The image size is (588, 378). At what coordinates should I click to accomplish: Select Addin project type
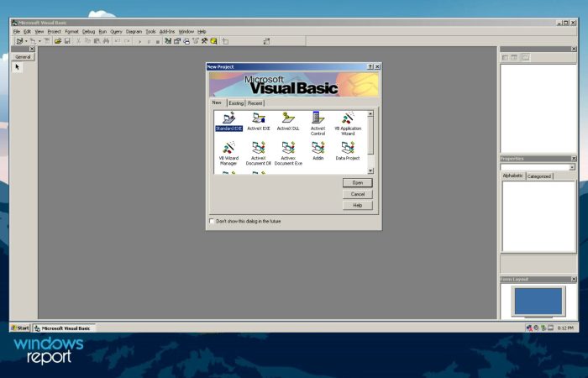pos(318,151)
